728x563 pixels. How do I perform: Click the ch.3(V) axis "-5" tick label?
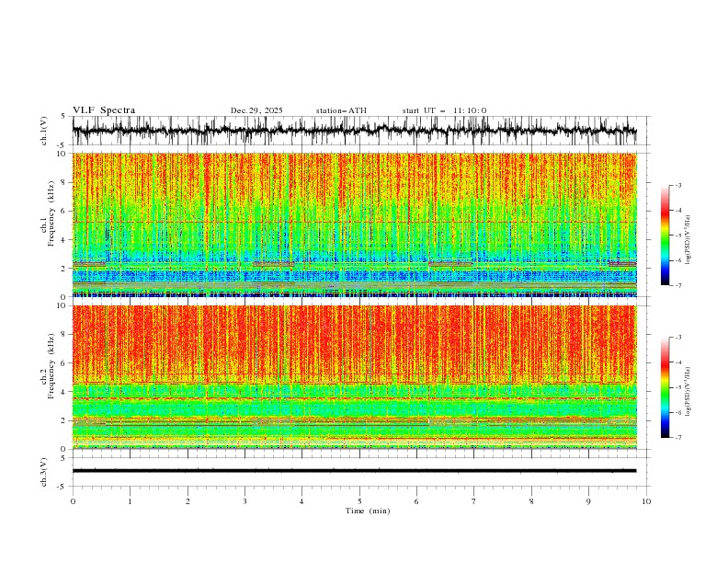coord(63,487)
